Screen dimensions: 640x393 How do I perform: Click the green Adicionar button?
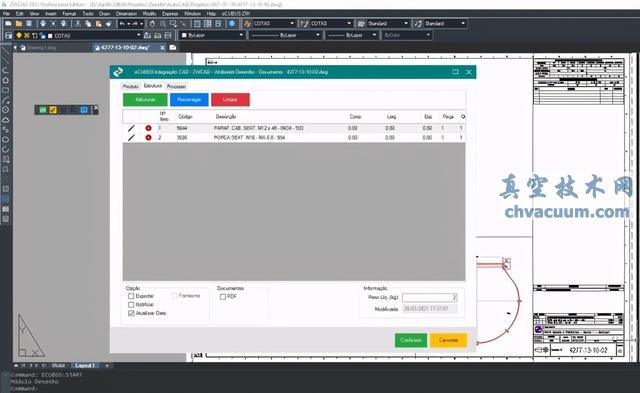click(x=145, y=100)
